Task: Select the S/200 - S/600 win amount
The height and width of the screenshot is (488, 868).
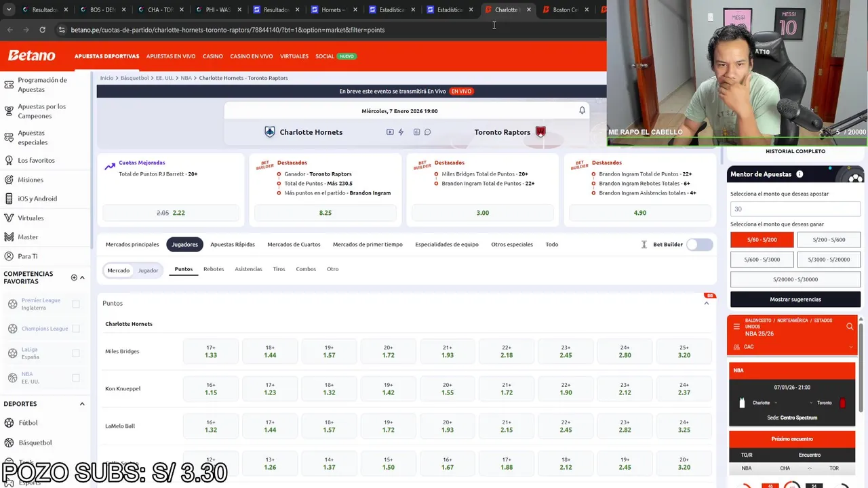Action: [829, 240]
